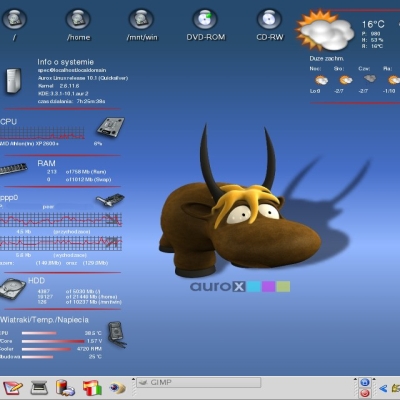The width and height of the screenshot is (400, 400).
Task: Open the /home drive icon
Action: pyautogui.click(x=78, y=18)
